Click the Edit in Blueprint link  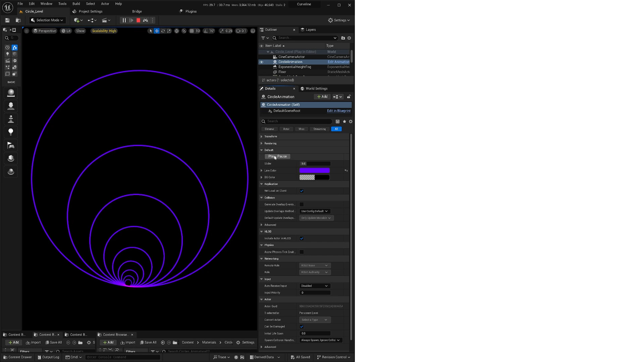pyautogui.click(x=338, y=111)
